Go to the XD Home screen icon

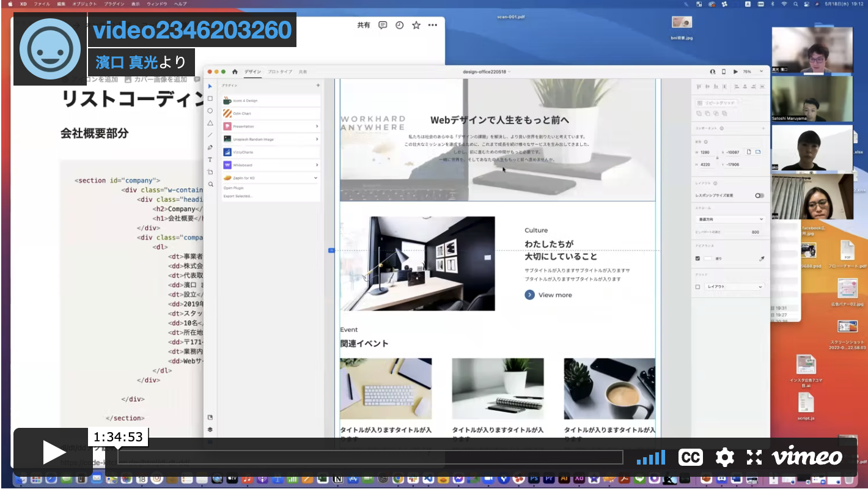235,72
